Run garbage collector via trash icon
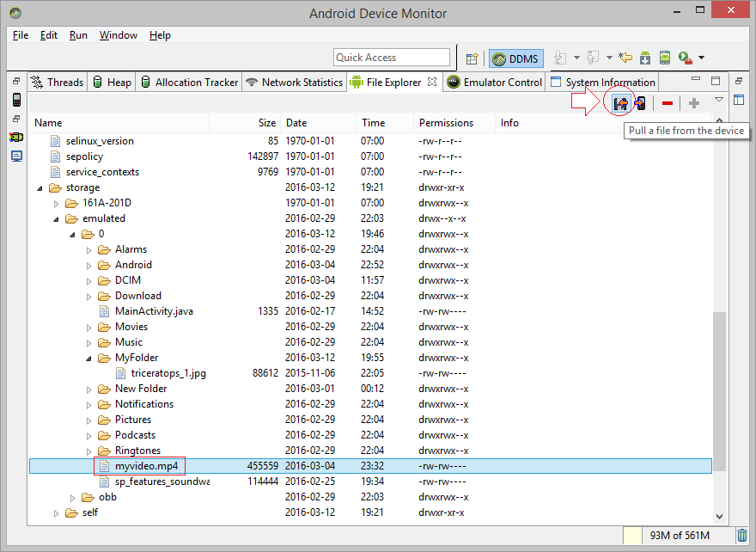The height and width of the screenshot is (552, 756). point(741,535)
